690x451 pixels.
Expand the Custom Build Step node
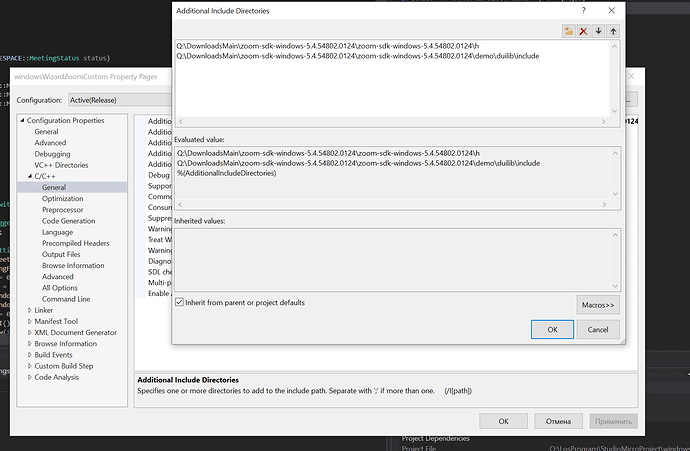click(30, 366)
